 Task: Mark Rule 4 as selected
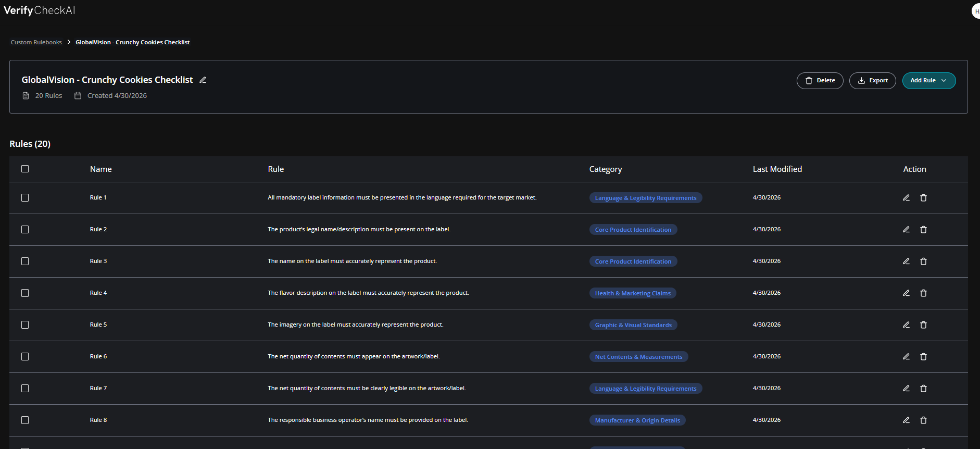25,293
